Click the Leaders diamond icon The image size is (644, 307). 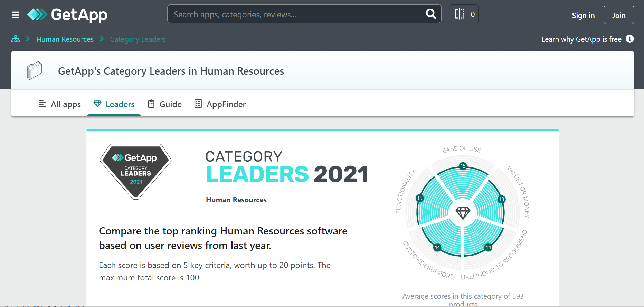click(x=97, y=104)
